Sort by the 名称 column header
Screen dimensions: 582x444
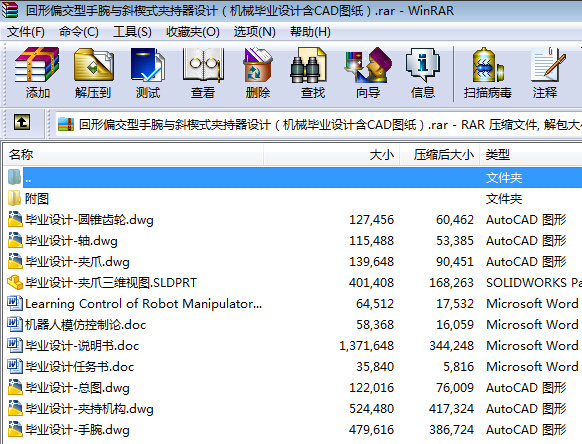click(x=134, y=154)
